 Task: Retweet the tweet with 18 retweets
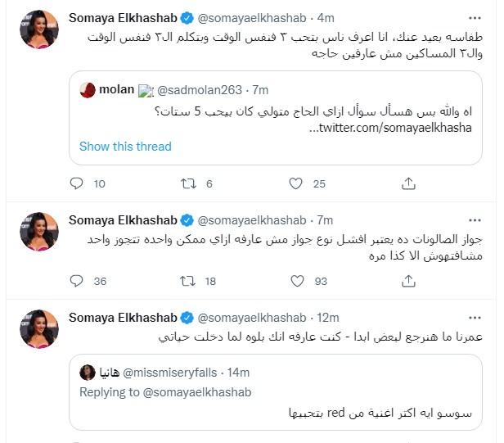coord(187,282)
